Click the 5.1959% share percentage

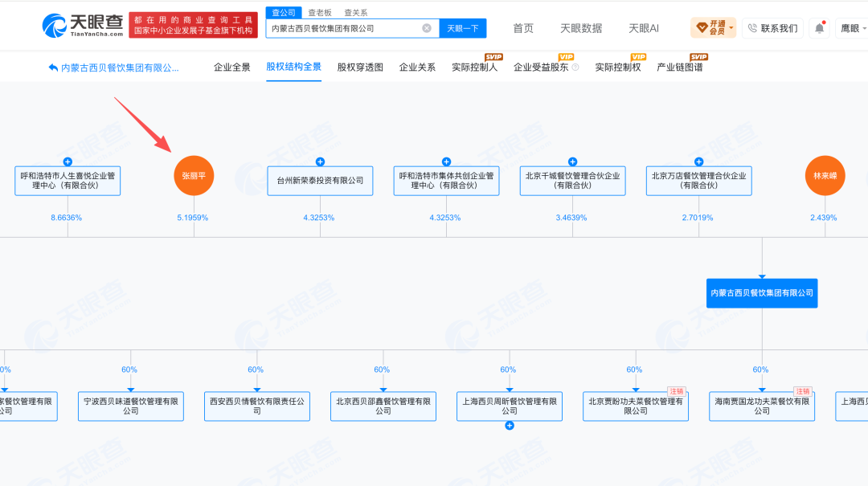pos(193,218)
